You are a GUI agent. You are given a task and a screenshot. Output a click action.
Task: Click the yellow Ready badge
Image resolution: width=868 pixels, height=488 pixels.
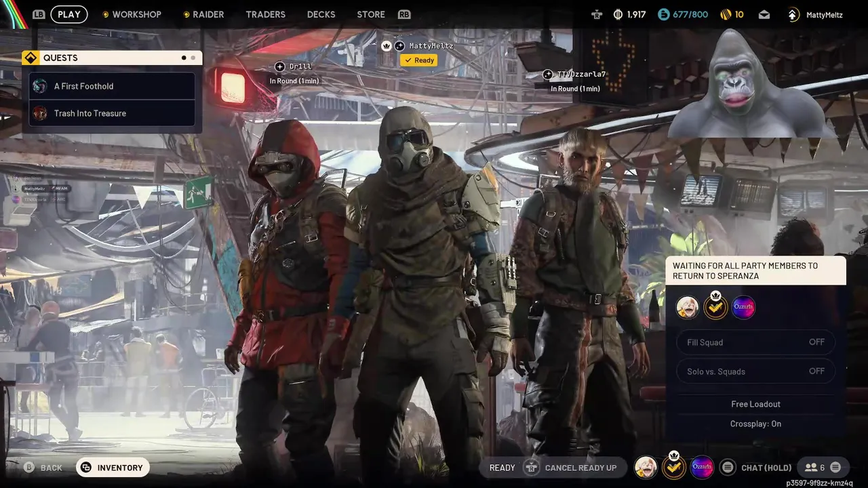click(x=418, y=60)
